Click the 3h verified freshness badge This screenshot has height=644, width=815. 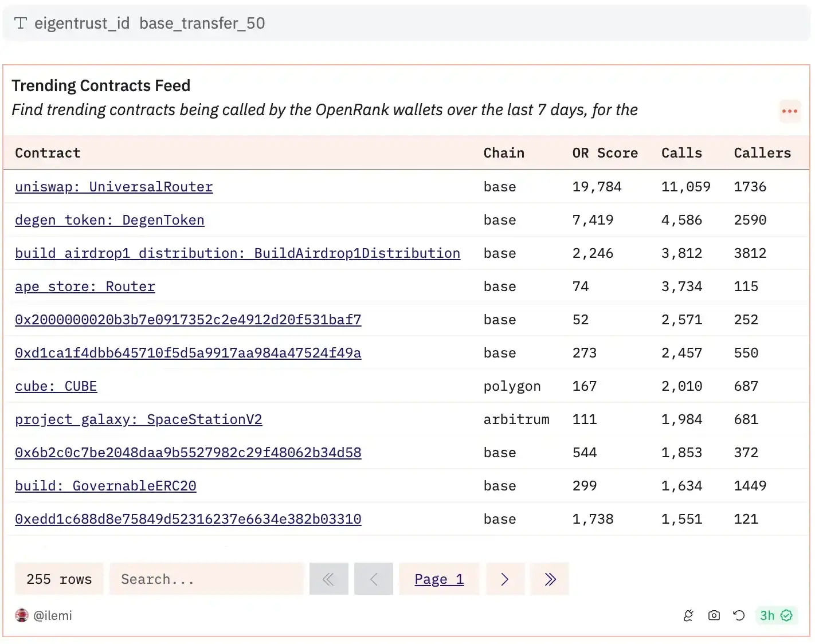pyautogui.click(x=775, y=615)
